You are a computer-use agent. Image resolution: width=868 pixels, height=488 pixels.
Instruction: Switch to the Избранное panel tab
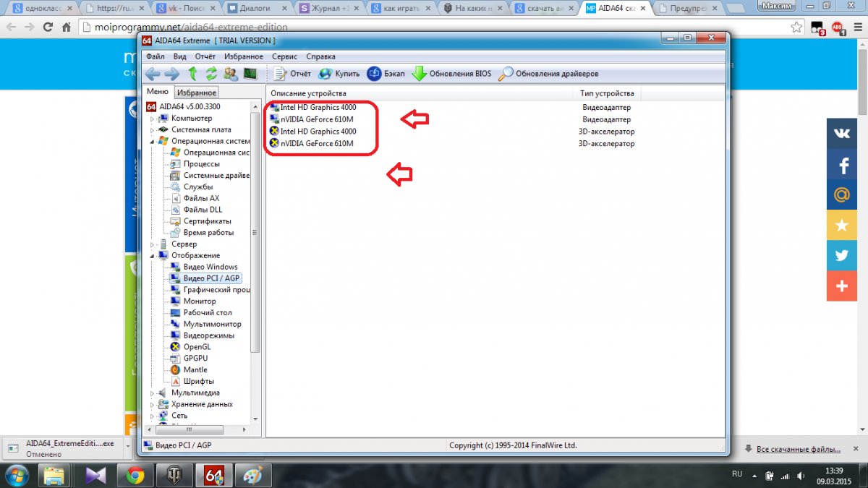tap(197, 93)
